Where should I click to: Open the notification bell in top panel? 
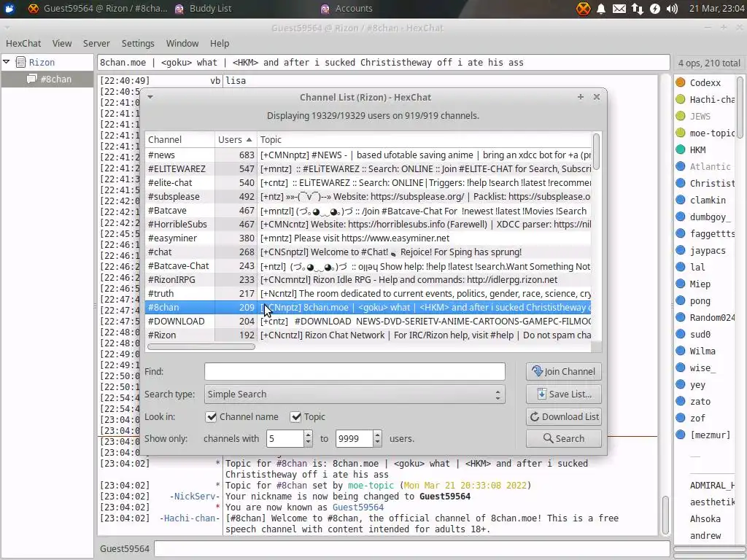pos(601,9)
